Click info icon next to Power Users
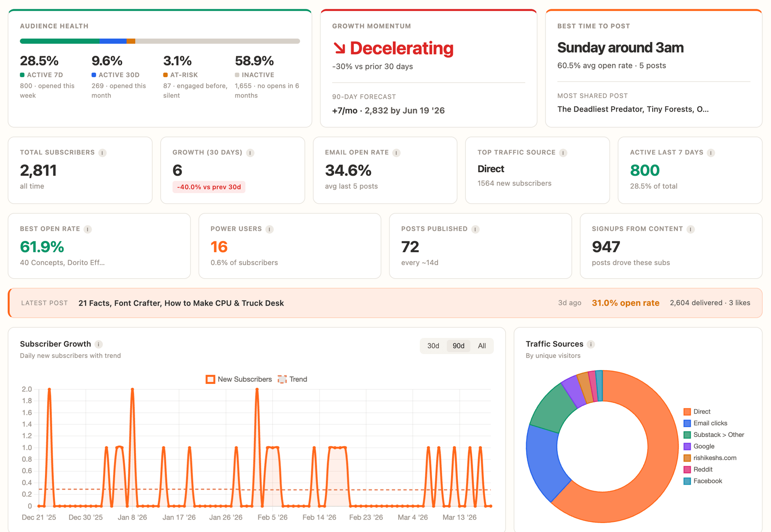Image resolution: width=771 pixels, height=532 pixels. [x=269, y=229]
